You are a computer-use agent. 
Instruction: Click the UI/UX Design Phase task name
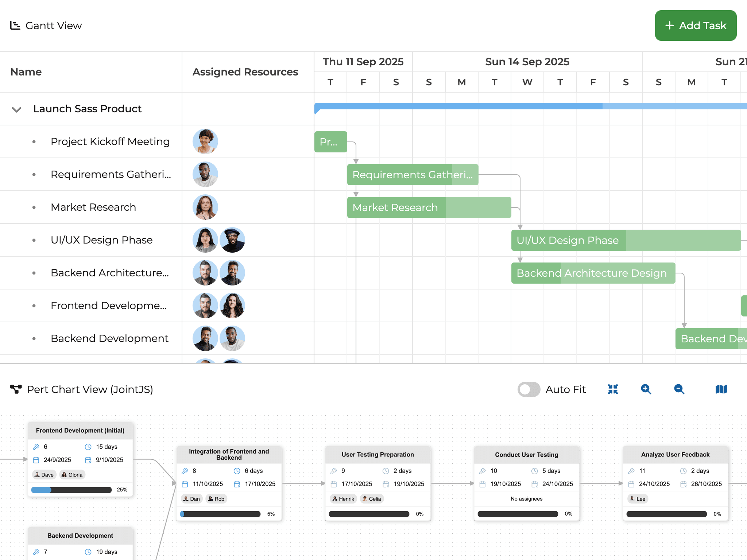pos(101,240)
